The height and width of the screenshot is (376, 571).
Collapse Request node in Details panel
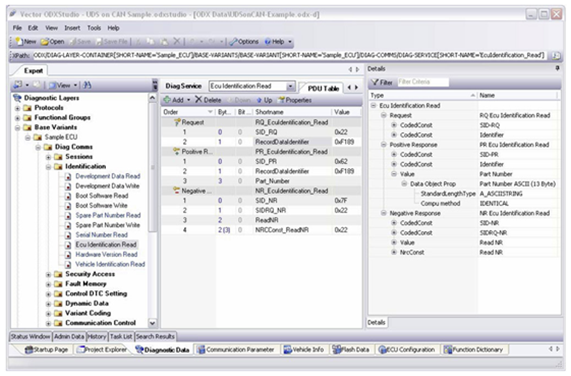click(x=383, y=115)
